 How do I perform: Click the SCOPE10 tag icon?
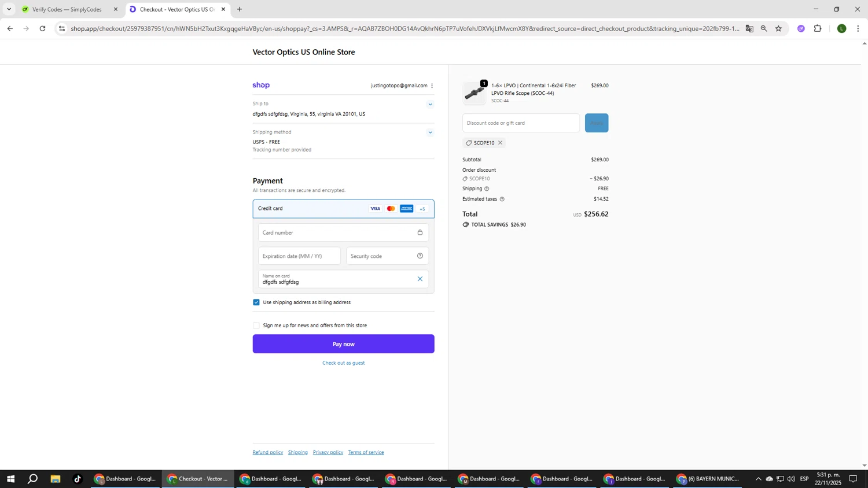click(469, 143)
